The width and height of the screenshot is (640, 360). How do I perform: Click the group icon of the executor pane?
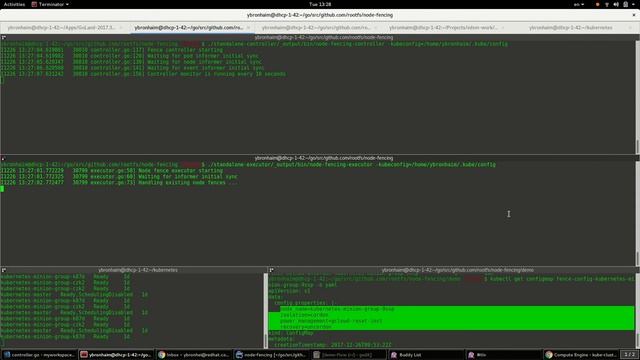pos(4,158)
